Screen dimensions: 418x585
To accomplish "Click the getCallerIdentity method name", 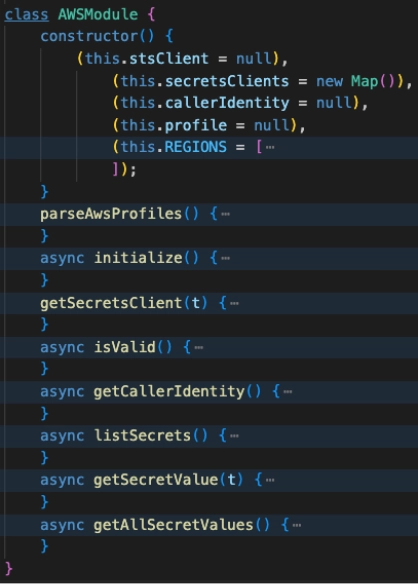I will pyautogui.click(x=169, y=391).
